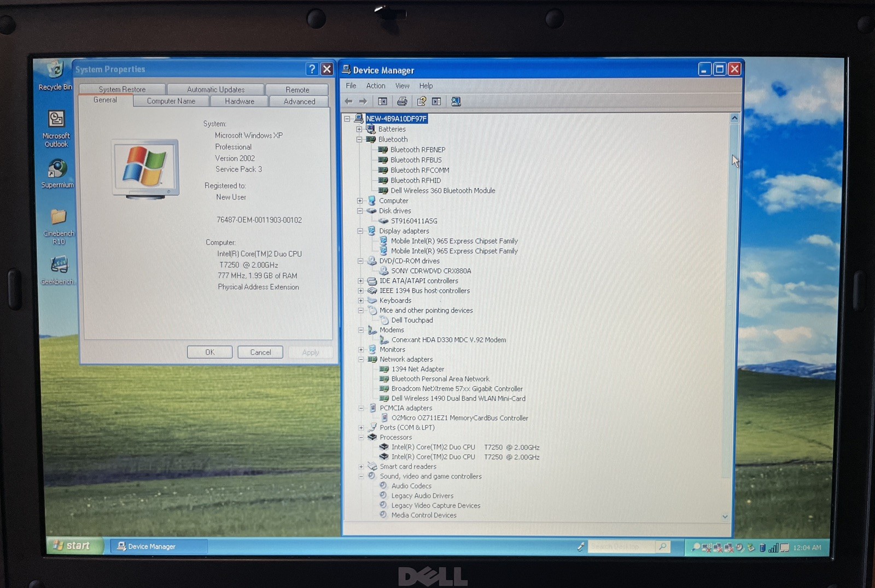The height and width of the screenshot is (588, 875).
Task: Collapse the Network adapters category
Action: click(361, 360)
